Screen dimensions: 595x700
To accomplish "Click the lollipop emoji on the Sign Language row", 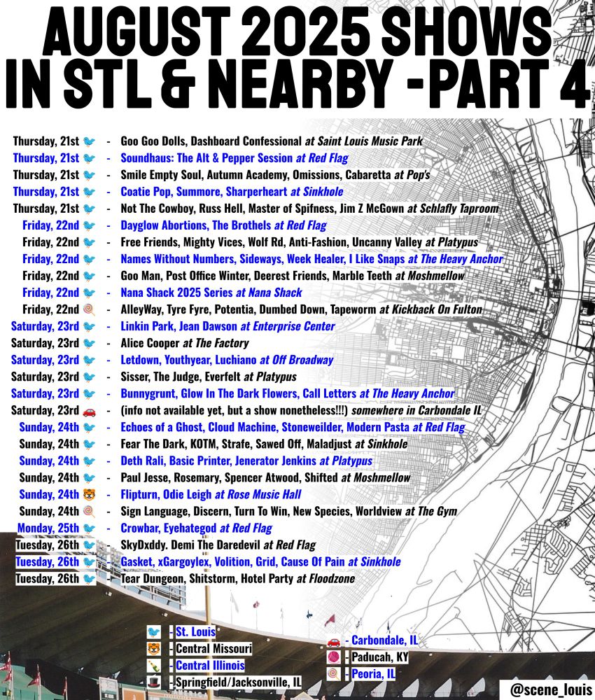I will [90, 512].
